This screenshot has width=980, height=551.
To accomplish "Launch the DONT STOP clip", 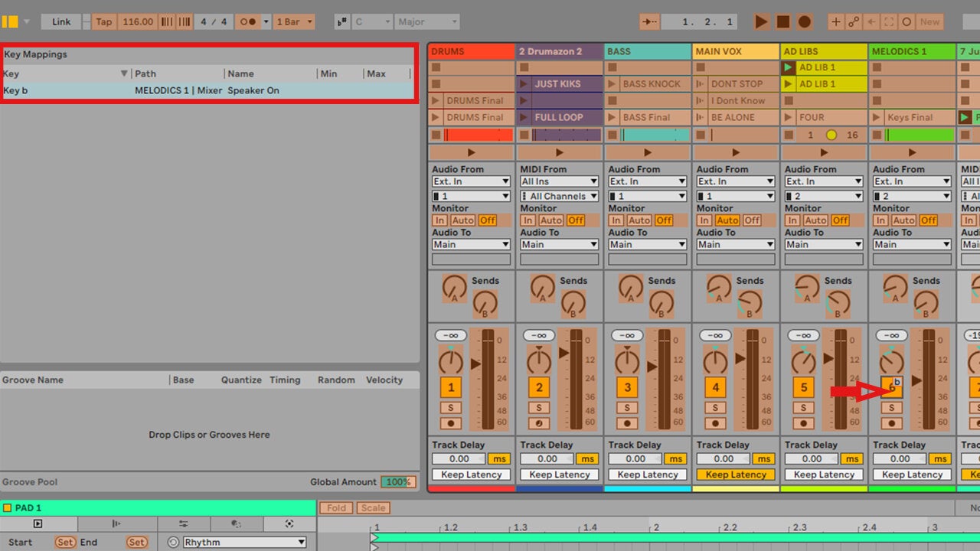I will (701, 83).
